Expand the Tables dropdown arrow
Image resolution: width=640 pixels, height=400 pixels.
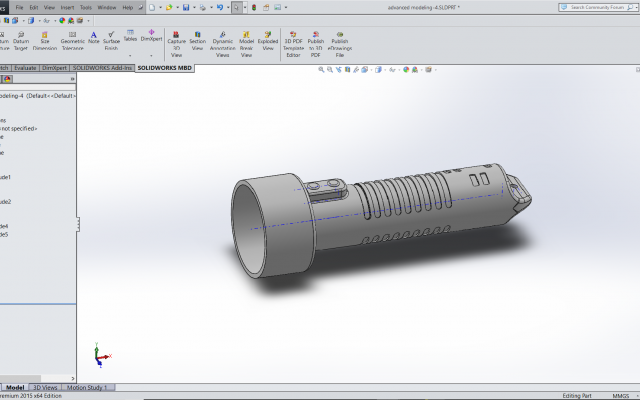(130, 56)
